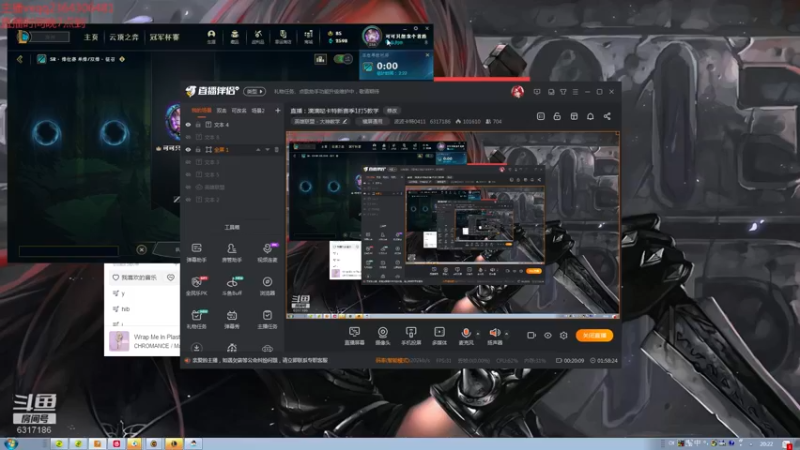
Task: Open 云顶之弈 tab in game client
Action: [x=123, y=37]
